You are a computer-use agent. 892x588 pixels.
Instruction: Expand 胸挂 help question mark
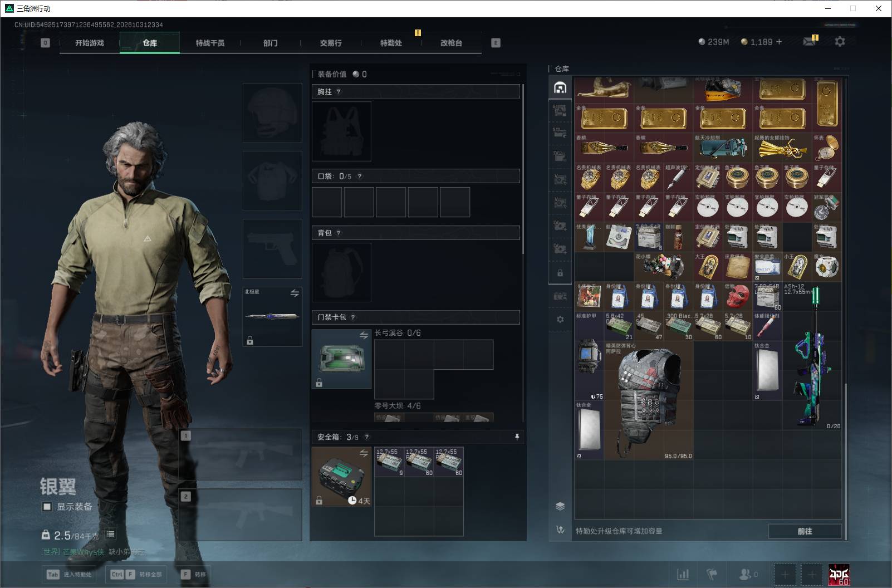coord(338,92)
